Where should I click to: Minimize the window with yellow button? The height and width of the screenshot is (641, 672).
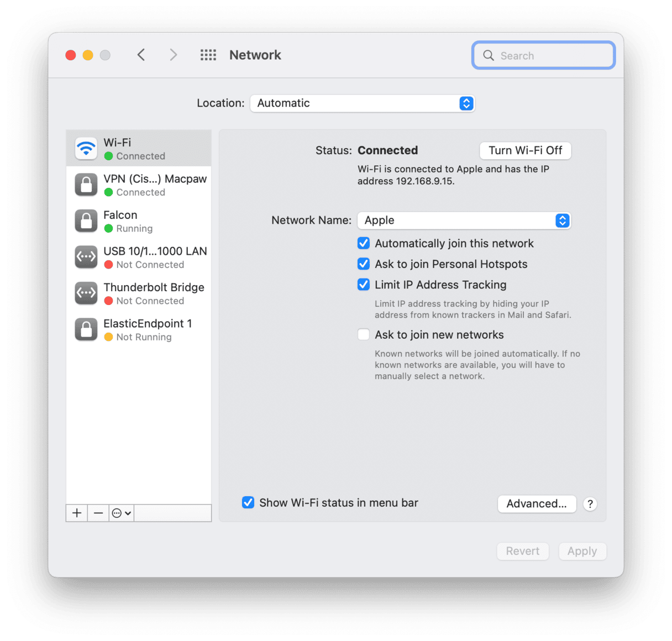(x=88, y=55)
